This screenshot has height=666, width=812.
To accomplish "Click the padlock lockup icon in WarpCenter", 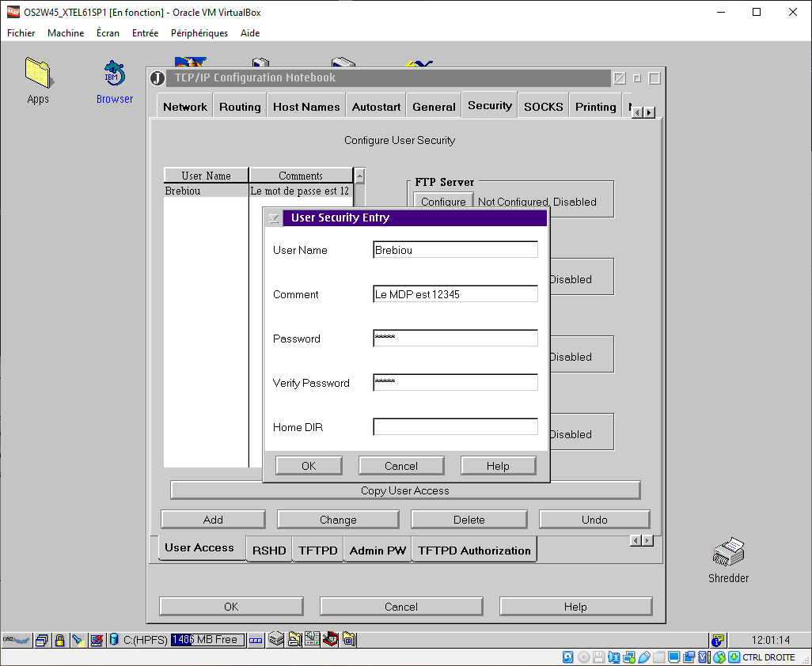I will point(59,640).
